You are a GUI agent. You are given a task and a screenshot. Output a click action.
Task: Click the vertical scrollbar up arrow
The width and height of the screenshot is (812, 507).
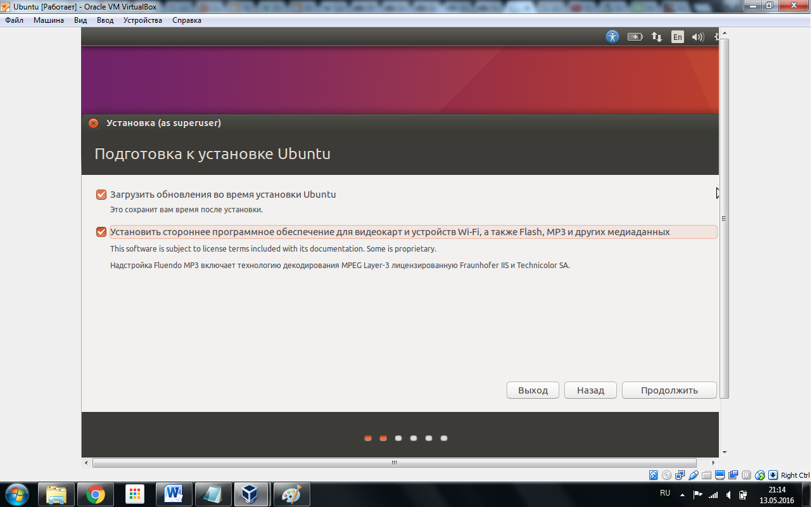point(724,32)
